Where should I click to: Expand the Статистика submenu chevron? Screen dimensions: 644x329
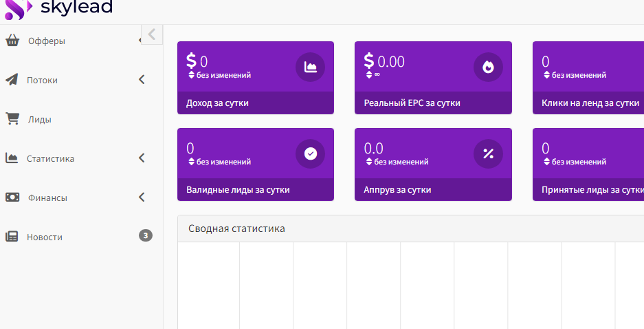[142, 158]
